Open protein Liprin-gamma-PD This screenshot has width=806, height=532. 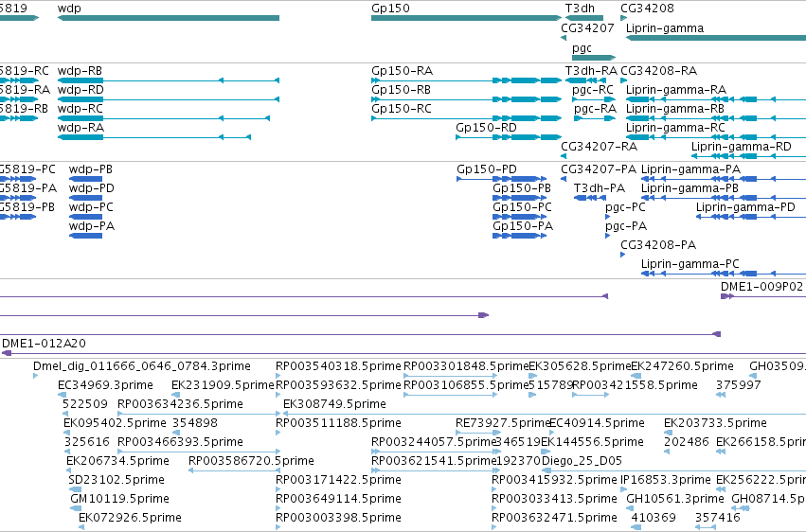745,207
